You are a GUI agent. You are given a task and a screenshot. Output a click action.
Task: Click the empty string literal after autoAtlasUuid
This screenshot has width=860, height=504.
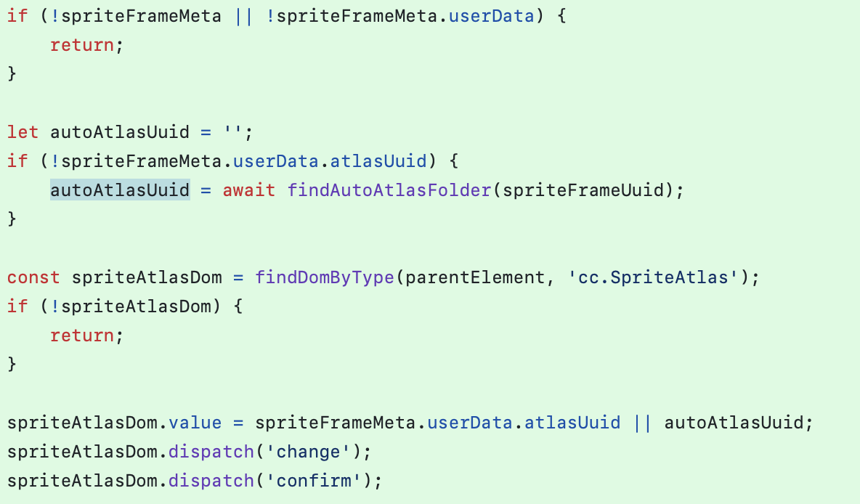[232, 132]
